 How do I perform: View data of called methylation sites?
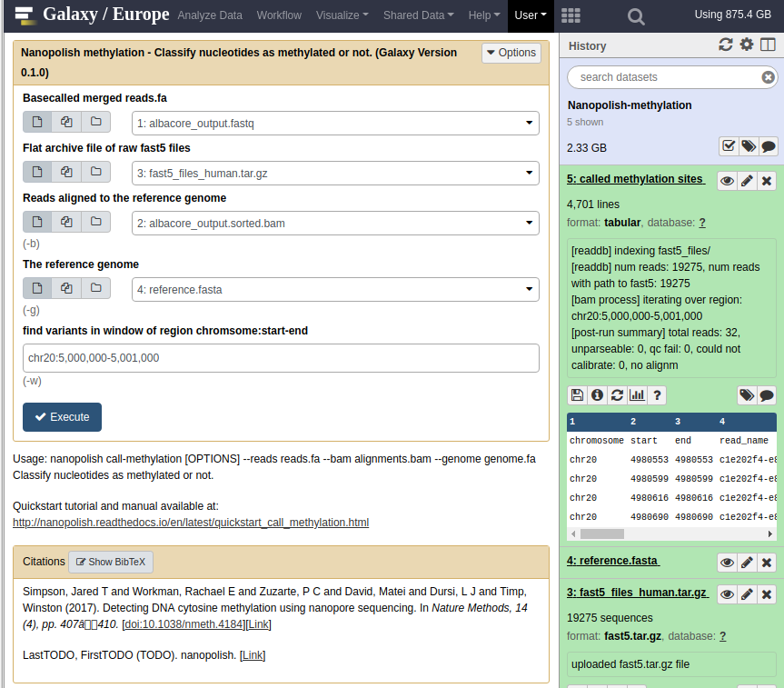pyautogui.click(x=727, y=181)
